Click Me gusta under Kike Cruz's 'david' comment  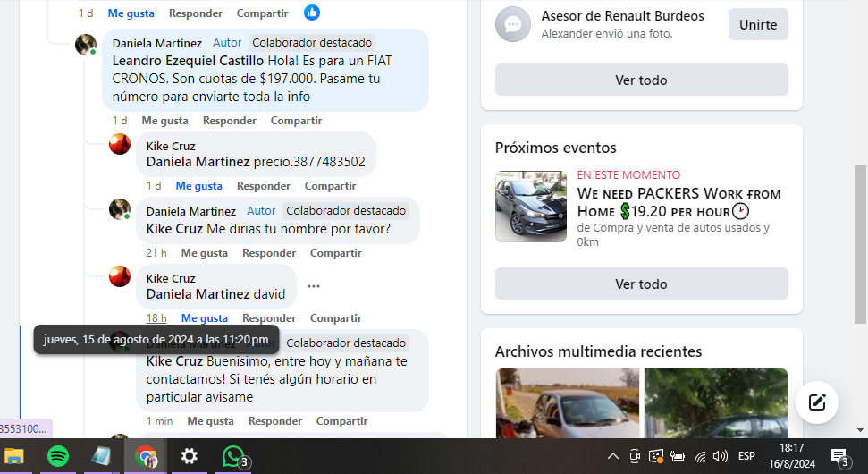205,318
